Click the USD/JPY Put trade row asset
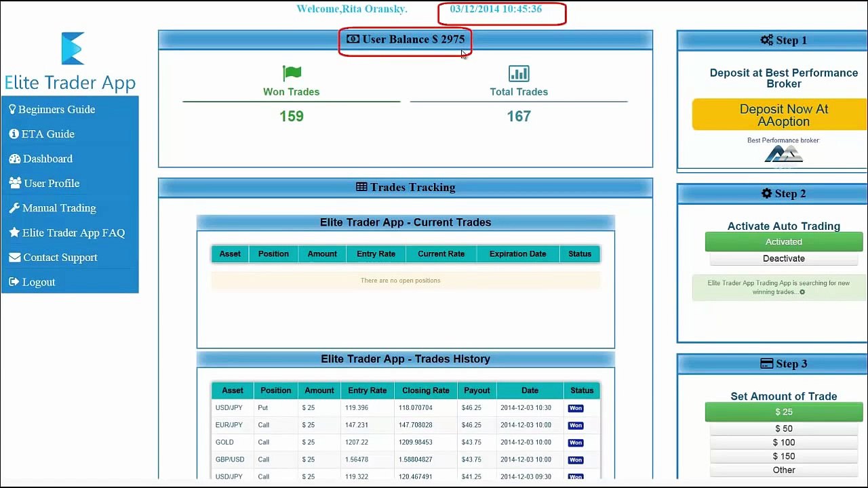Viewport: 868px width, 488px height. pyautogui.click(x=229, y=408)
